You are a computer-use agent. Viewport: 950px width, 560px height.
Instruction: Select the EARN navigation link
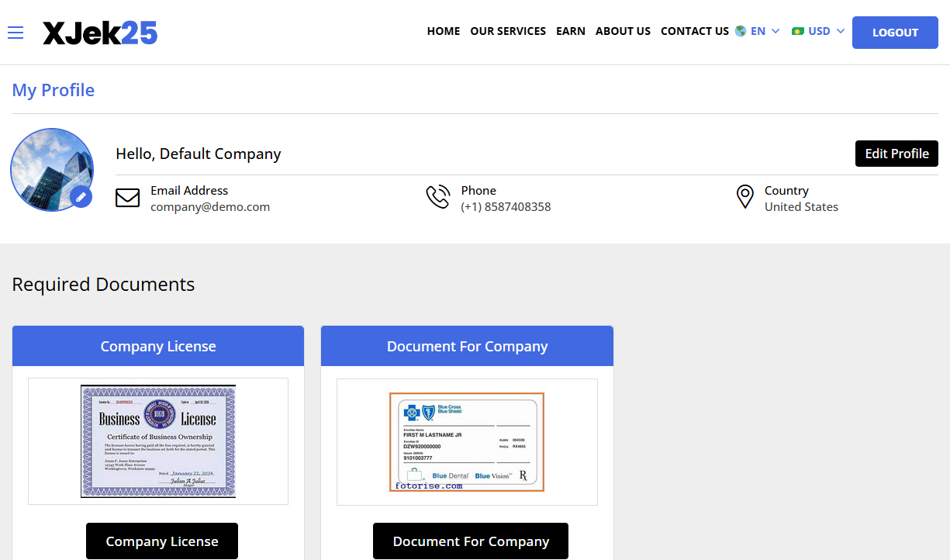point(571,32)
